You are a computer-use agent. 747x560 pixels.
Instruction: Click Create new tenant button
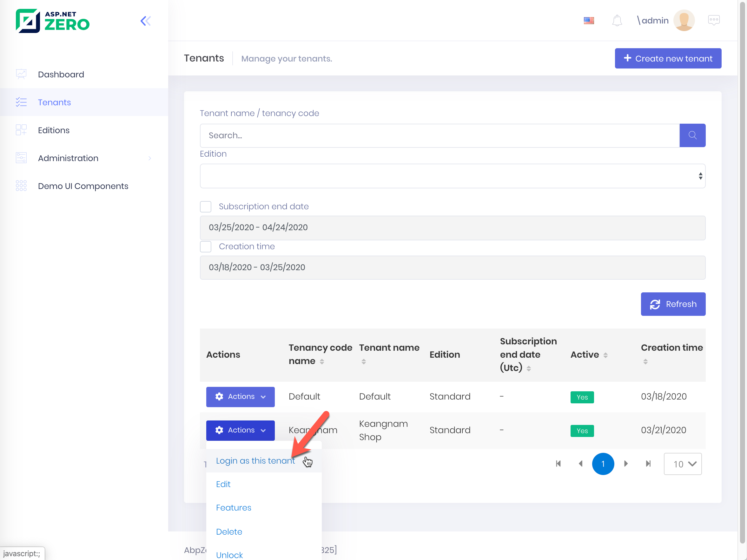pos(668,58)
